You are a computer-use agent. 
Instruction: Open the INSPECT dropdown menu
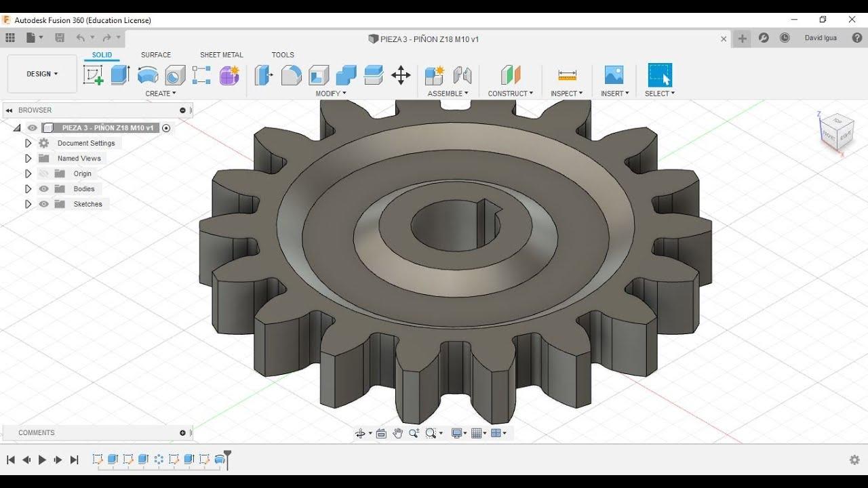pyautogui.click(x=567, y=94)
